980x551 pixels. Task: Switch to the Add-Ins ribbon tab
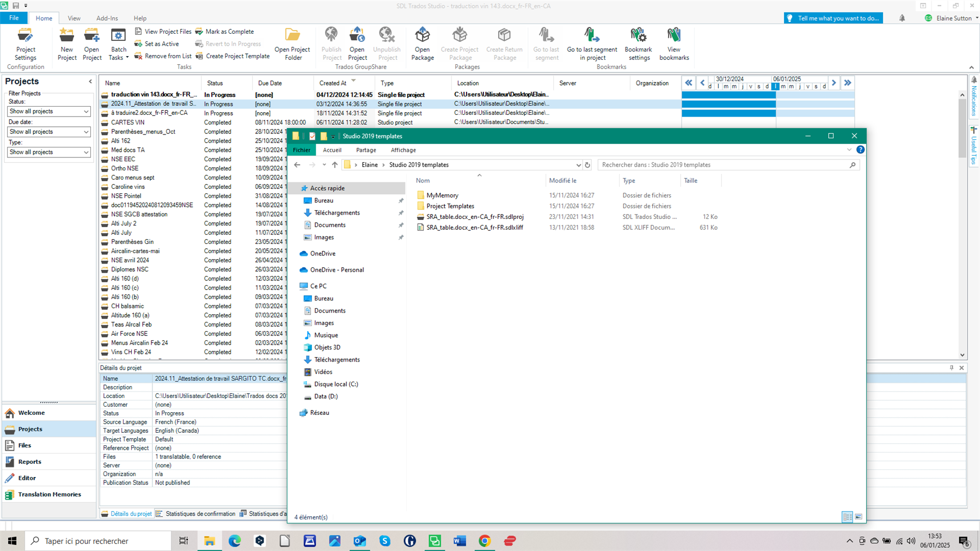[107, 18]
